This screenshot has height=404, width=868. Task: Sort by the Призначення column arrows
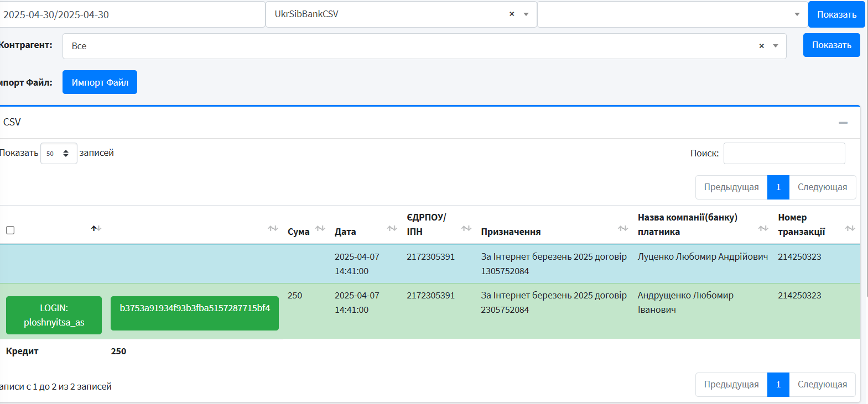pyautogui.click(x=623, y=228)
